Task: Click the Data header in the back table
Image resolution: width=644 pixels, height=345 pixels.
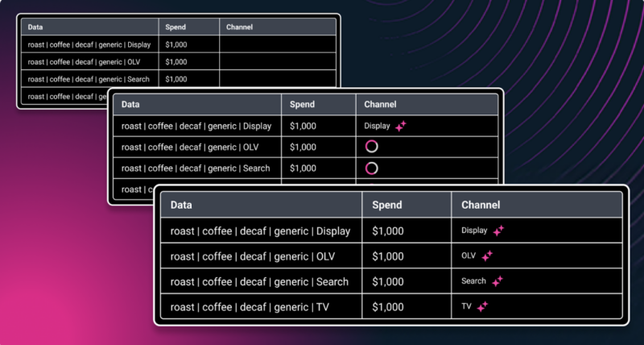Action: [x=35, y=27]
